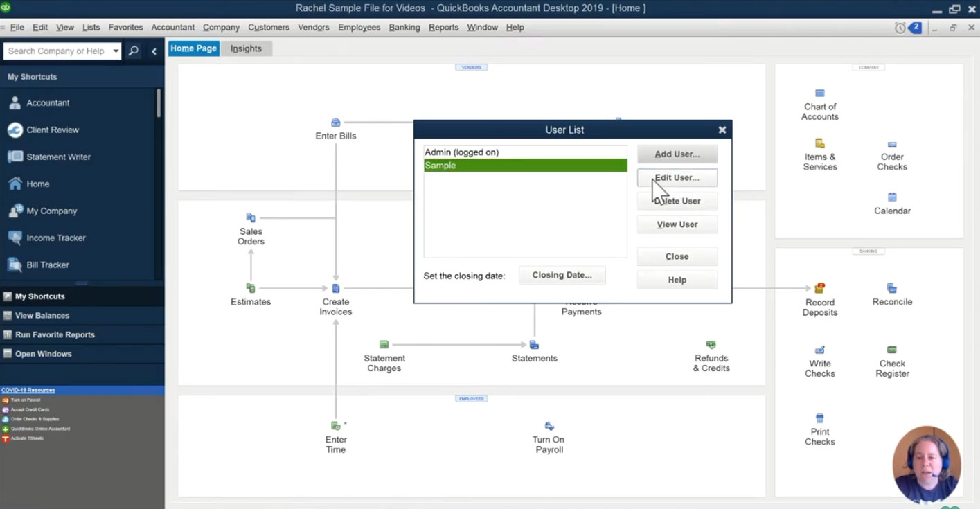Click the Closing Date... button
The width and height of the screenshot is (980, 509).
(562, 275)
